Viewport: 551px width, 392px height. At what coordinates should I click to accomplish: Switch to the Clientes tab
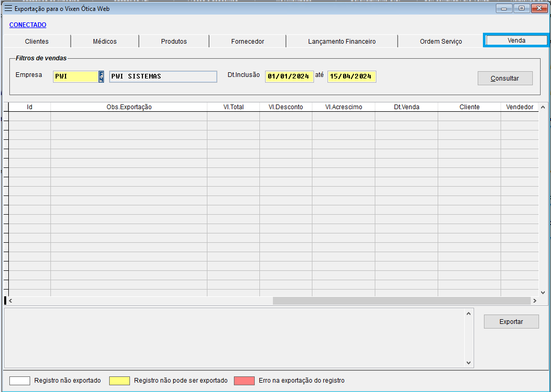tap(37, 42)
